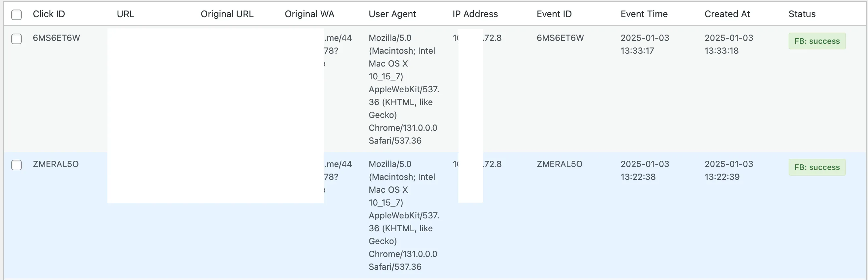The height and width of the screenshot is (280, 868).
Task: Click the 6MS6ET6W Click ID cell
Action: 56,38
